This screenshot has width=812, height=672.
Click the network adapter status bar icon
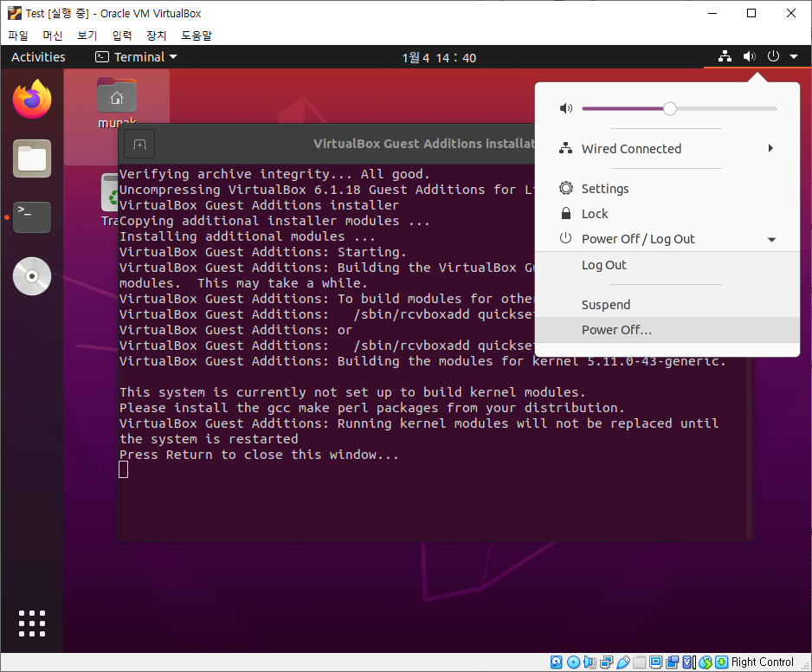tap(607, 662)
